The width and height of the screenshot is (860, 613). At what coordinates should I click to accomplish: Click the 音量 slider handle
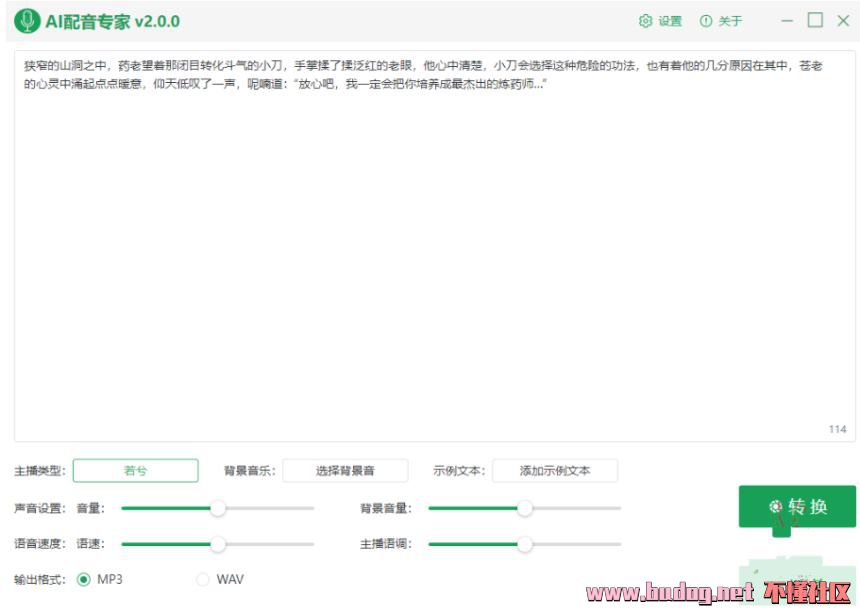point(218,508)
